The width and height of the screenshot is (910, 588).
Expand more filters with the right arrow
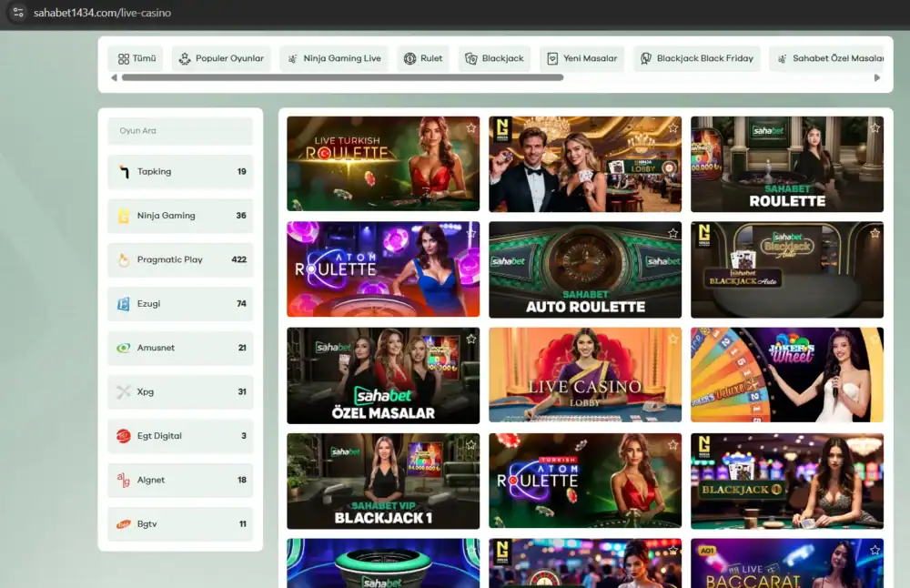[x=876, y=77]
